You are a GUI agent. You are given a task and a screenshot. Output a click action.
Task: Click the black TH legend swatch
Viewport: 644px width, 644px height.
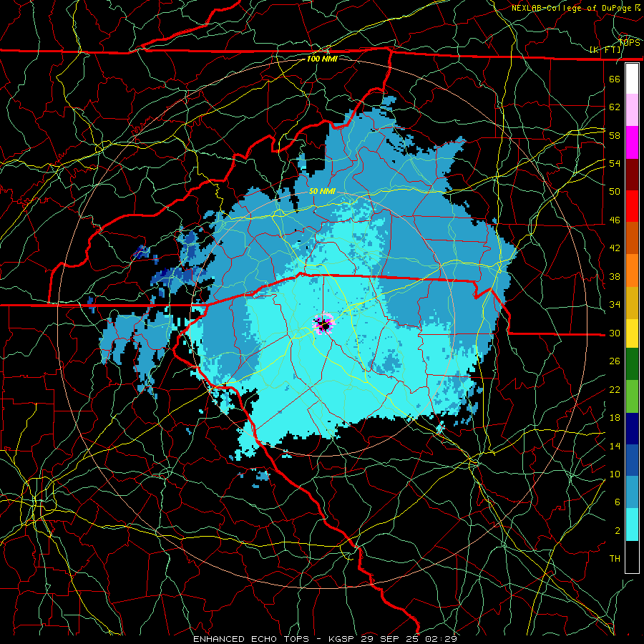click(x=632, y=557)
